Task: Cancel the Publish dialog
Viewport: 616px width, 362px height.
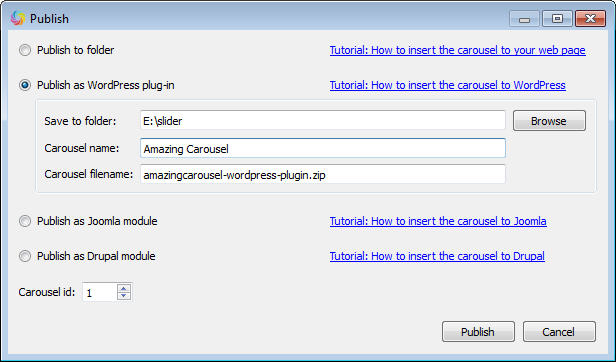Action: 559,332
